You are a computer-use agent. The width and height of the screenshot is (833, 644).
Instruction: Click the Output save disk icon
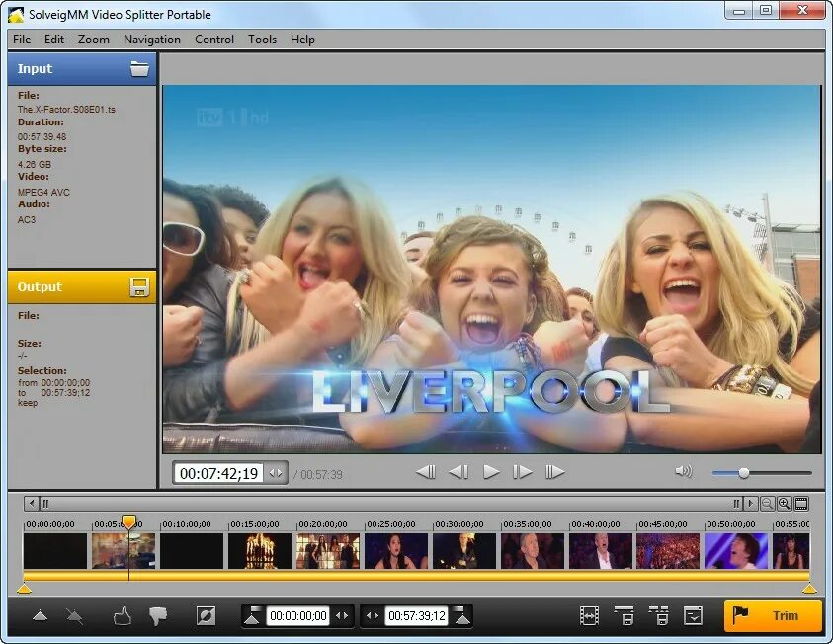tap(139, 287)
